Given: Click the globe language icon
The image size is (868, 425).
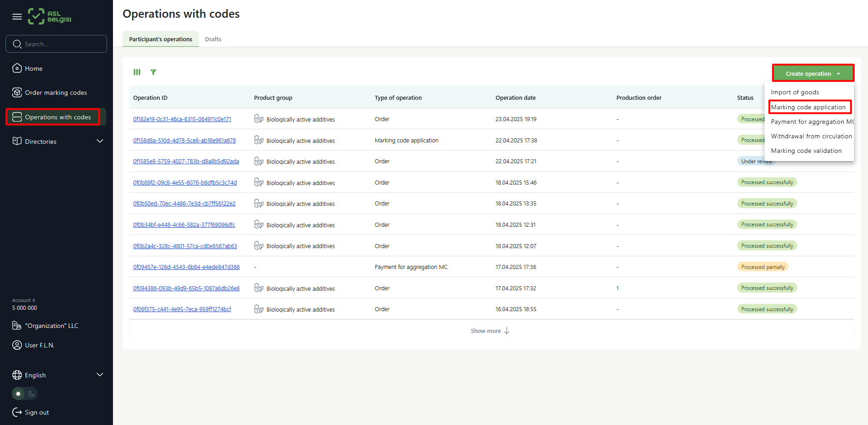Looking at the screenshot, I should click(17, 375).
